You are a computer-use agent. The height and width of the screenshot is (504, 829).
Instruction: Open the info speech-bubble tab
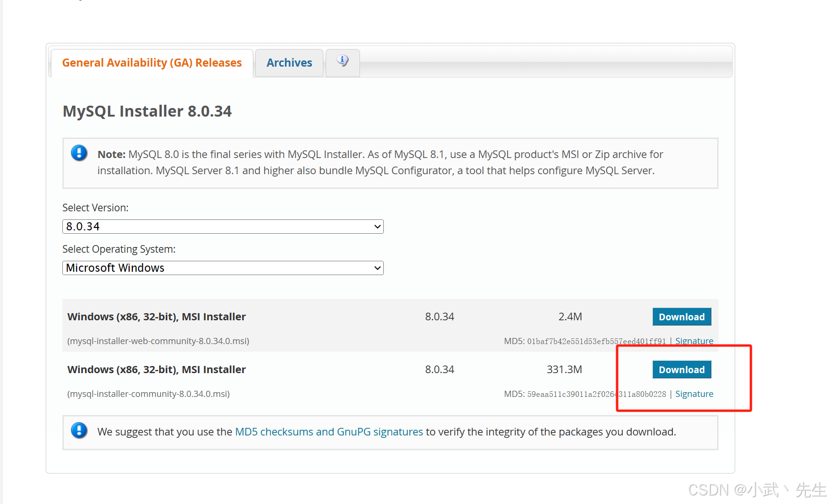point(343,62)
